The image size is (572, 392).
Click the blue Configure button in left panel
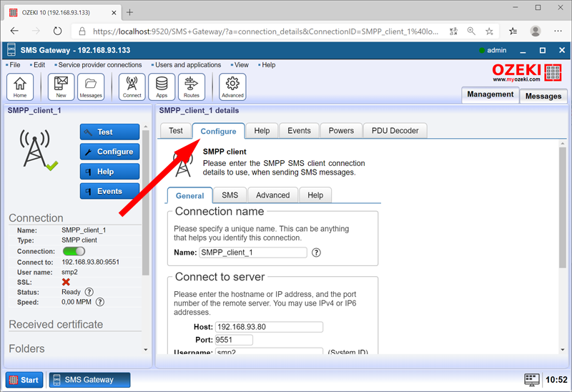click(x=109, y=152)
